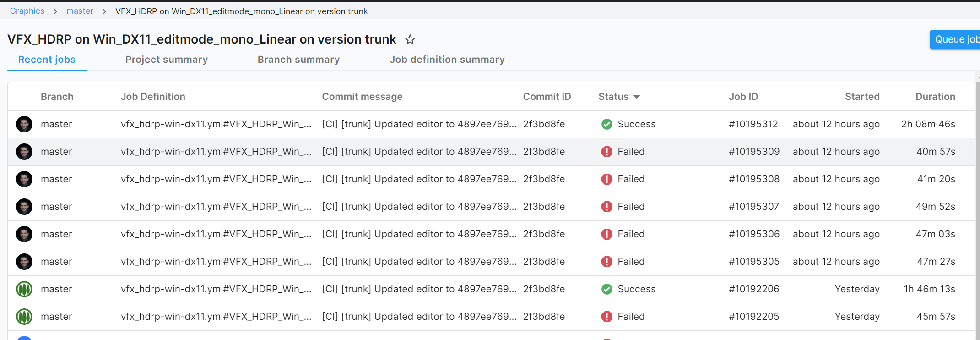This screenshot has height=340, width=980.
Task: Queue a new job
Action: click(955, 39)
